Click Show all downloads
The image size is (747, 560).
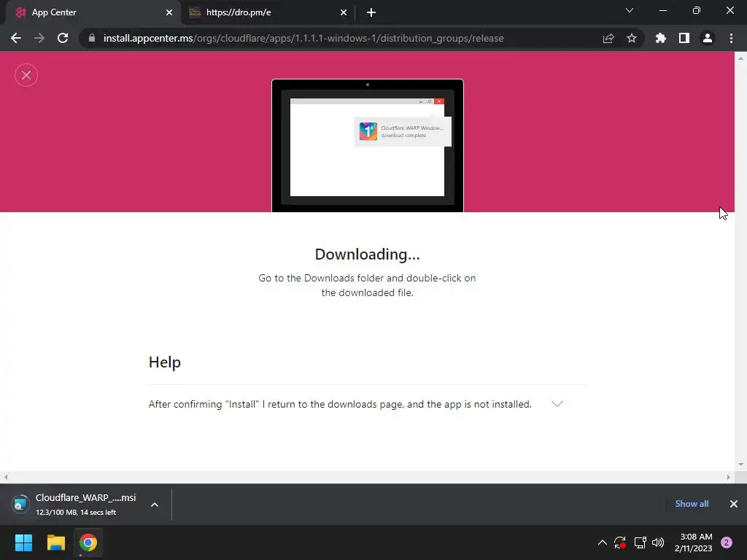point(692,504)
